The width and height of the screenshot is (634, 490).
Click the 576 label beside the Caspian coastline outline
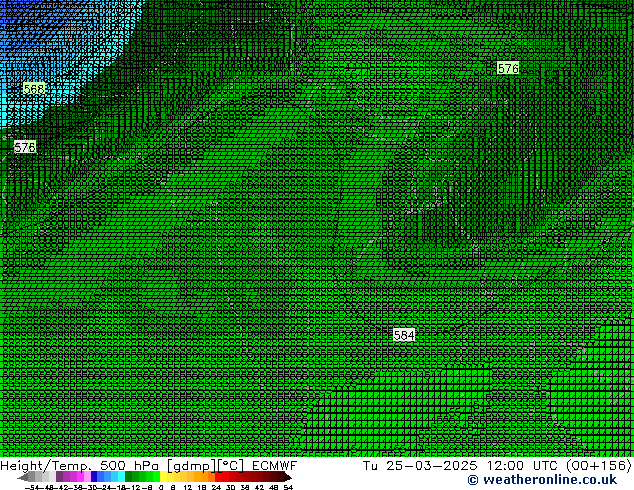(508, 68)
